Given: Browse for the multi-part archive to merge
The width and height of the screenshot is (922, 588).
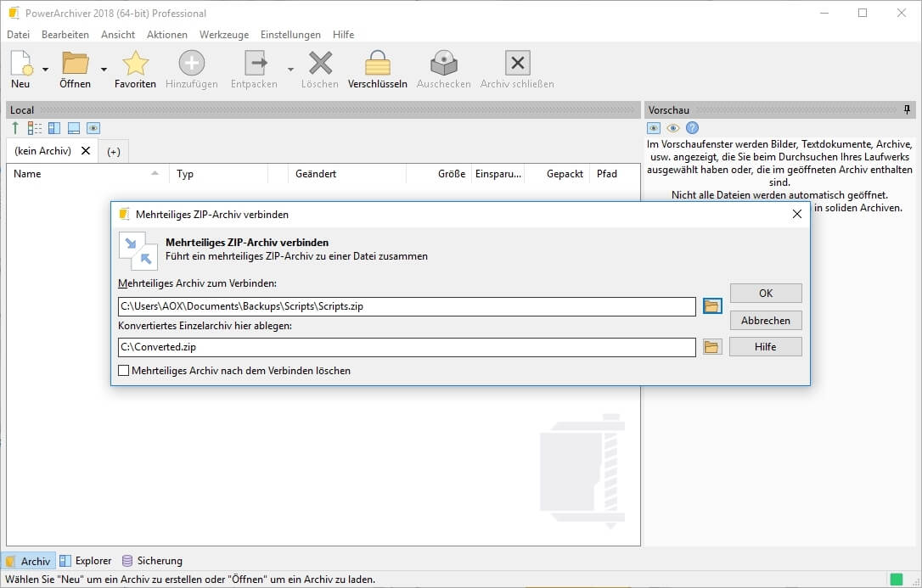Looking at the screenshot, I should (x=711, y=306).
